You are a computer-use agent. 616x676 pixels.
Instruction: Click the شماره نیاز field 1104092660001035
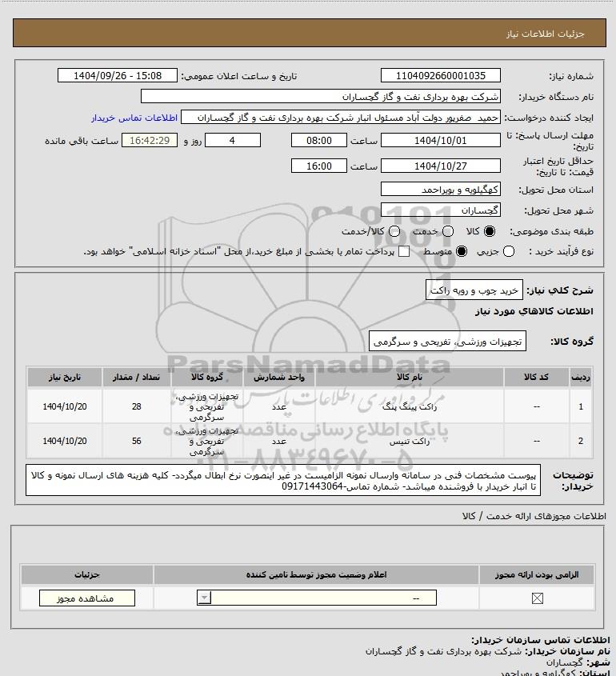[x=441, y=75]
